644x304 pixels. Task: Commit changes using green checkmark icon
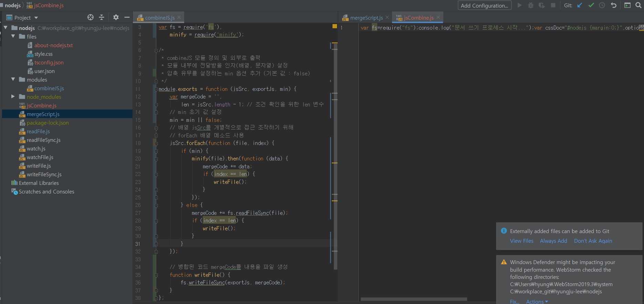tap(591, 5)
